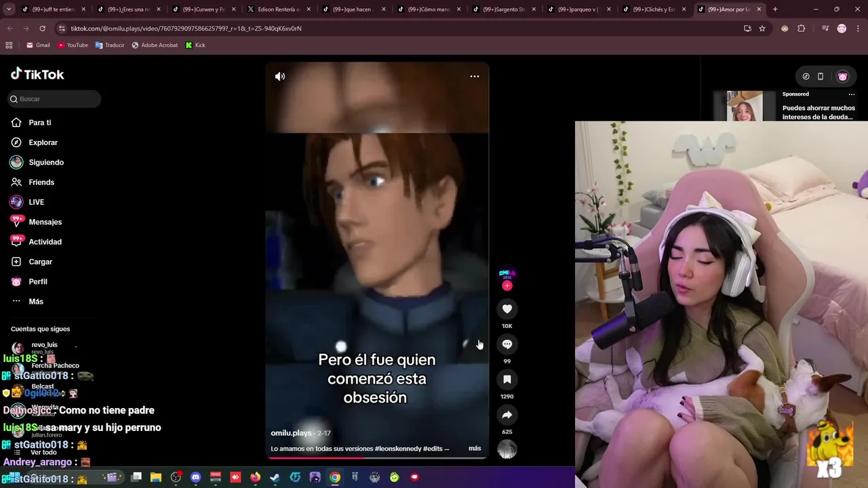
Task: Open the Siguiendo feed
Action: [46, 163]
